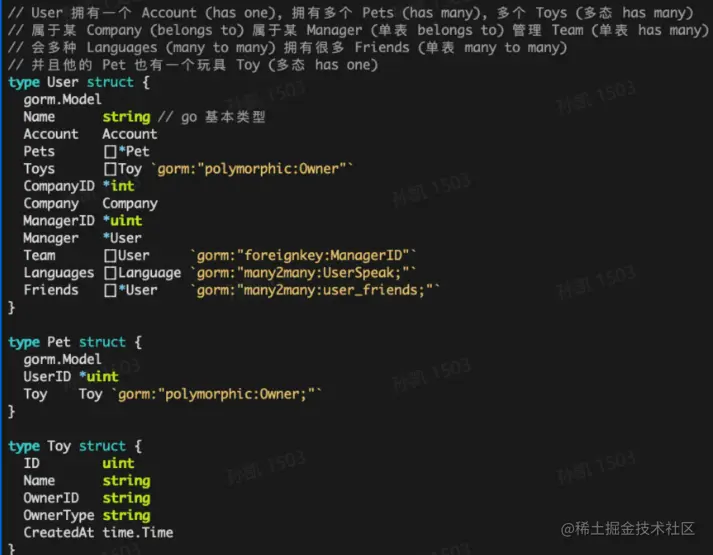The height and width of the screenshot is (555, 713).
Task: Click the 'OwnerType string' field
Action: pos(87,515)
